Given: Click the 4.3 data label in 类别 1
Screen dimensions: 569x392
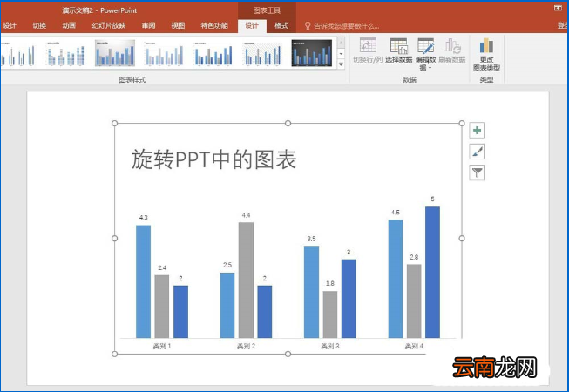Looking at the screenshot, I should coord(143,217).
